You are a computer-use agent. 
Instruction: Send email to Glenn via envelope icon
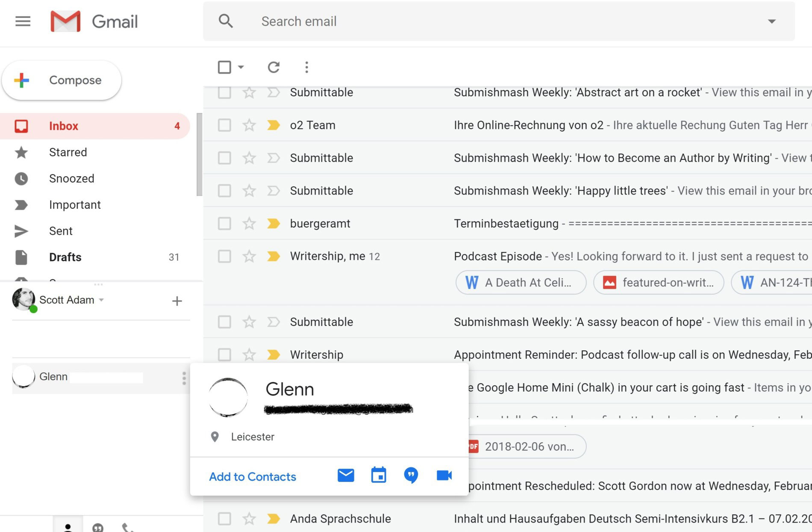pyautogui.click(x=346, y=475)
